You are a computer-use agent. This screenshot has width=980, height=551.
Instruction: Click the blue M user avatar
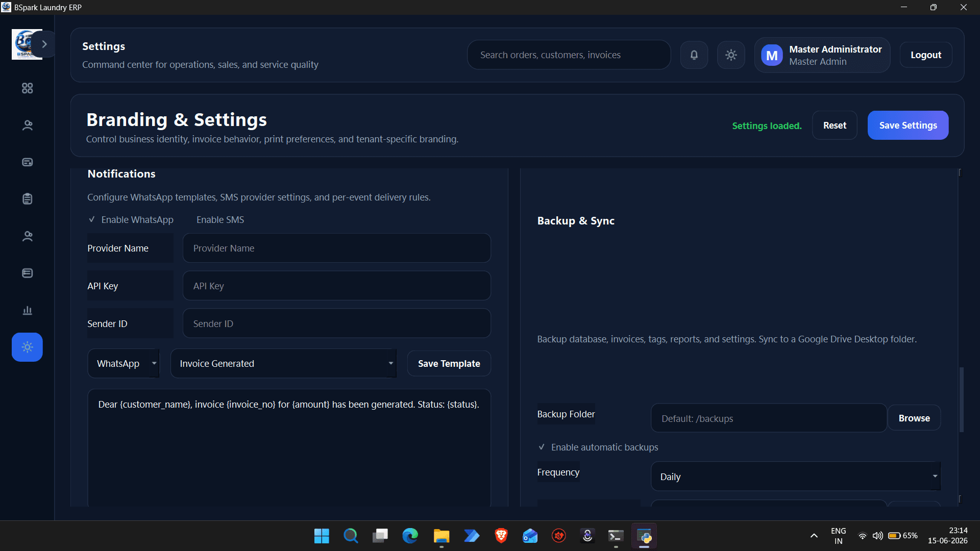[x=772, y=55]
